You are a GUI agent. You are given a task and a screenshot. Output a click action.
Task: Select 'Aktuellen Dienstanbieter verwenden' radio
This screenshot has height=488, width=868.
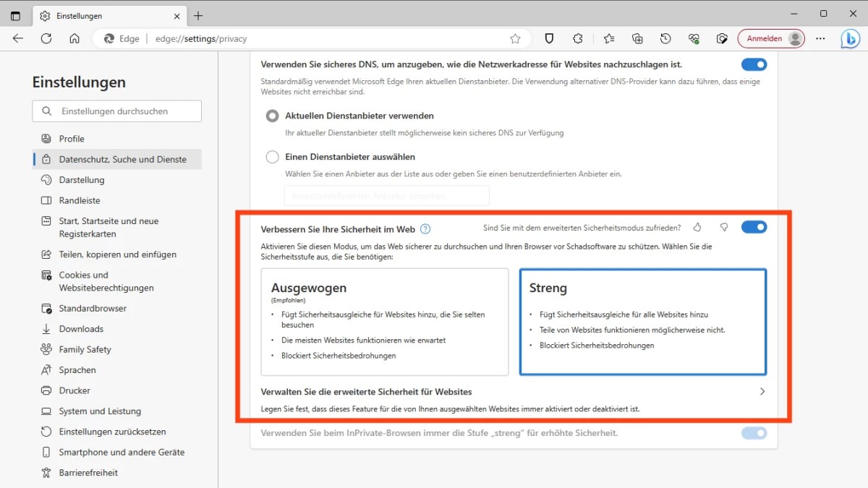273,116
